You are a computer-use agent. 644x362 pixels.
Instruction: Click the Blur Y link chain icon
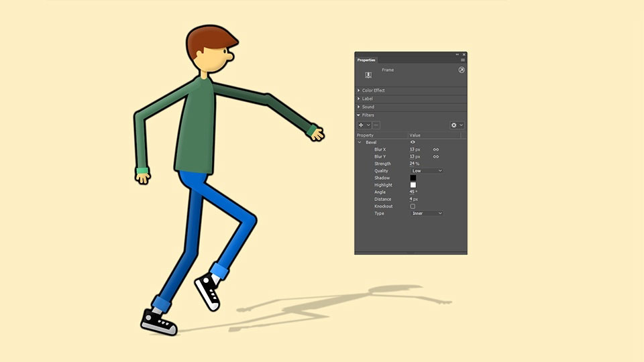[x=436, y=157]
